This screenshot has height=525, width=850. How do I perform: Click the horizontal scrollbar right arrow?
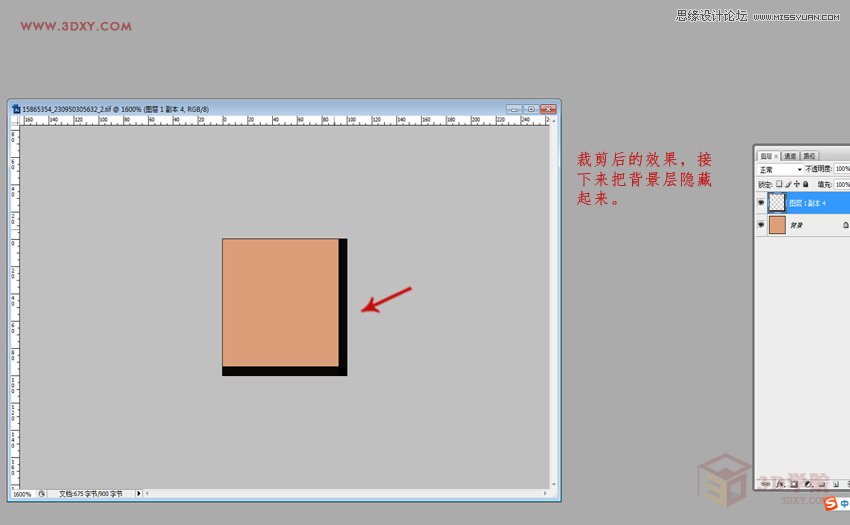(x=545, y=494)
